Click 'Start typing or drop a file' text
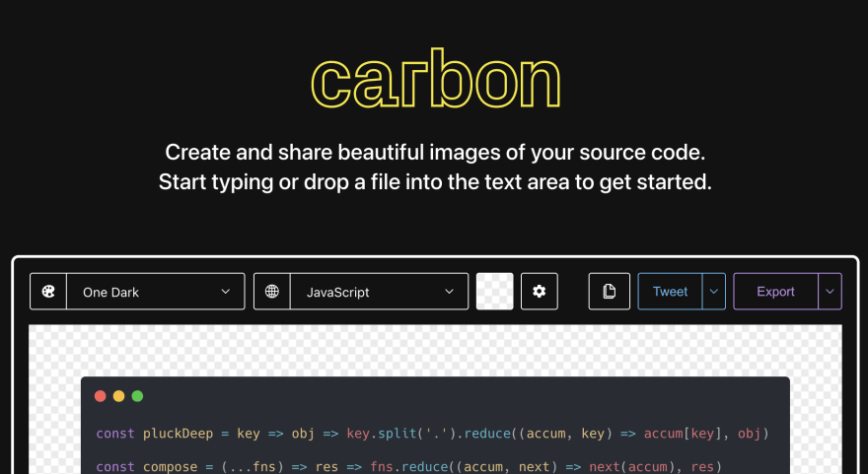The width and height of the screenshot is (868, 474). click(x=435, y=182)
